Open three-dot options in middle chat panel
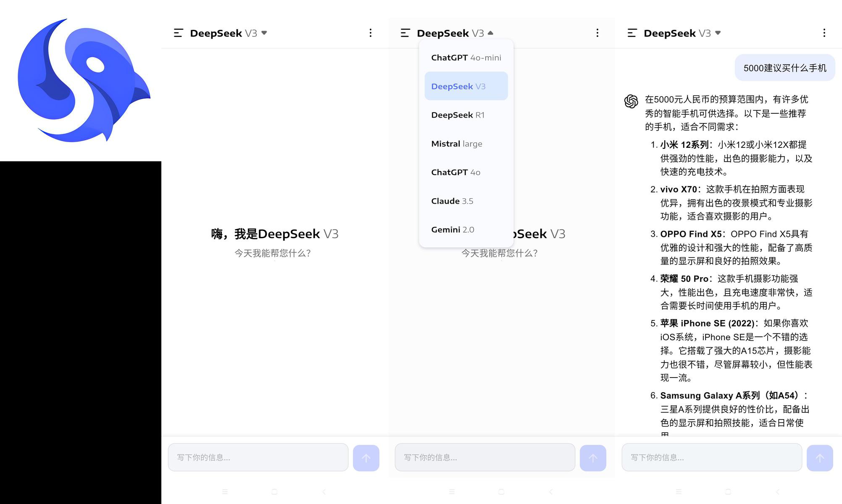This screenshot has height=504, width=842. pos(597,33)
